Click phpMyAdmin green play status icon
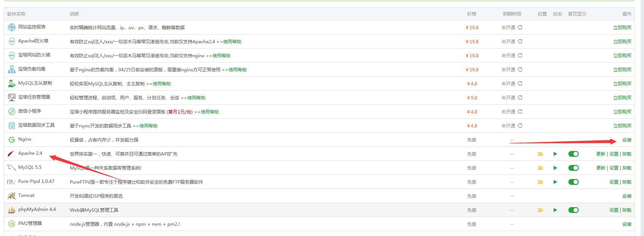Viewport: 644px width, 236px height. 555,210
